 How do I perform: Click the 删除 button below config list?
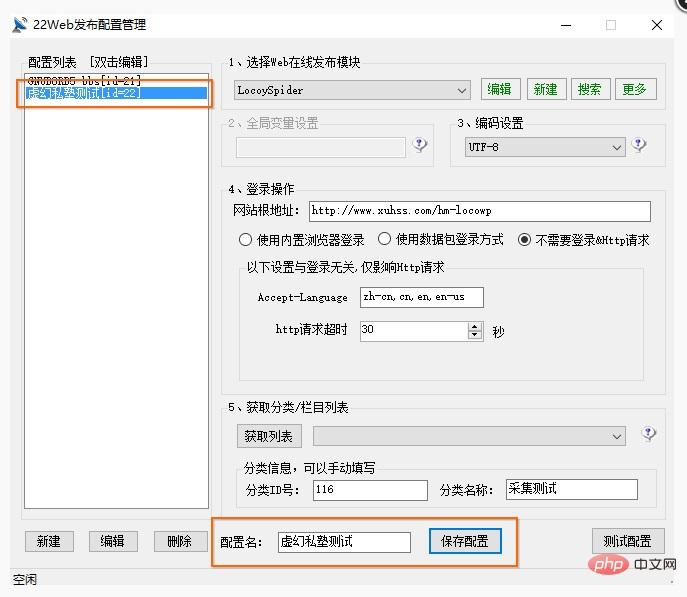[180, 541]
